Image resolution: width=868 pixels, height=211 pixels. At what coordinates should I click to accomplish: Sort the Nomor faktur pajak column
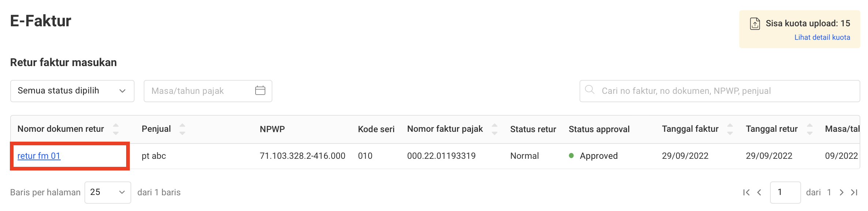click(494, 129)
